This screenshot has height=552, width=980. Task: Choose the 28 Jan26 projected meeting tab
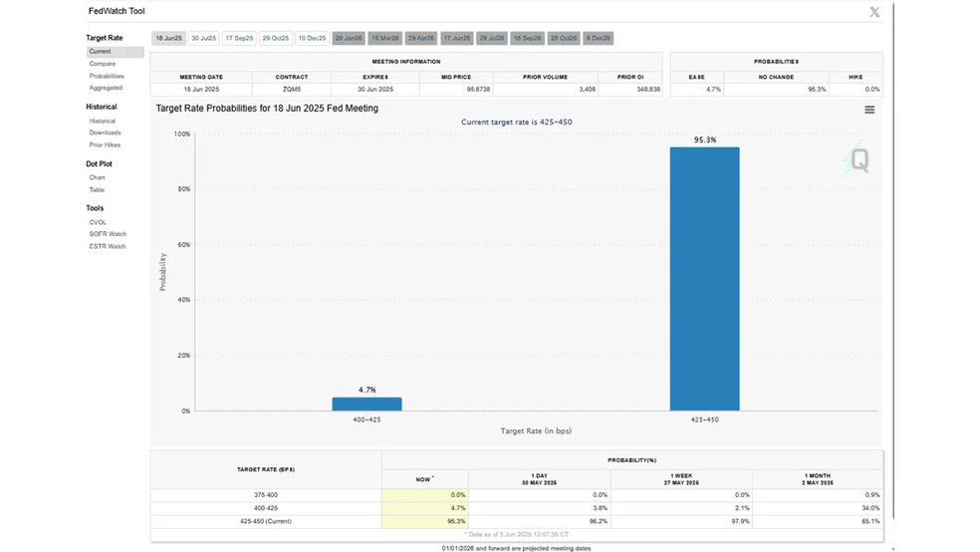(x=349, y=38)
